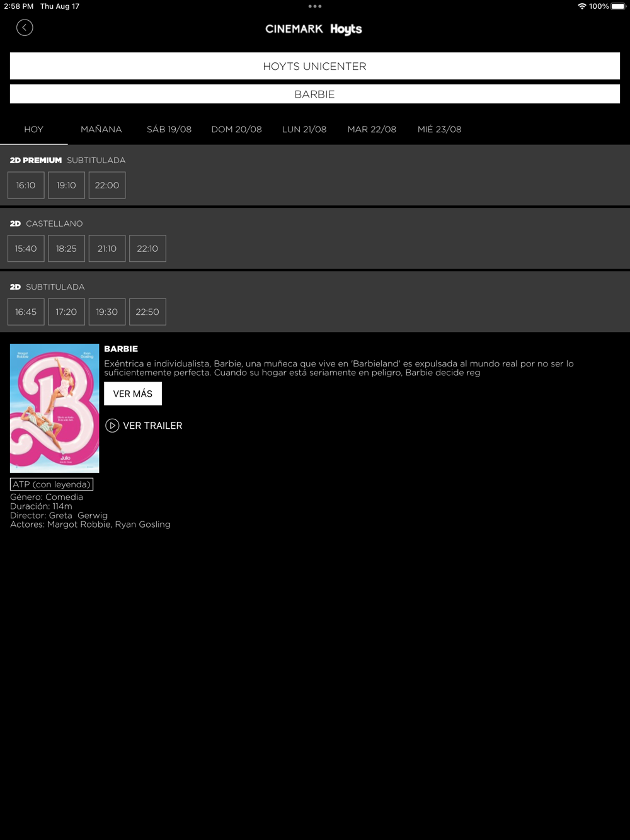This screenshot has width=630, height=840.
Task: Tap the play icon beside VER TRAILER
Action: (112, 426)
